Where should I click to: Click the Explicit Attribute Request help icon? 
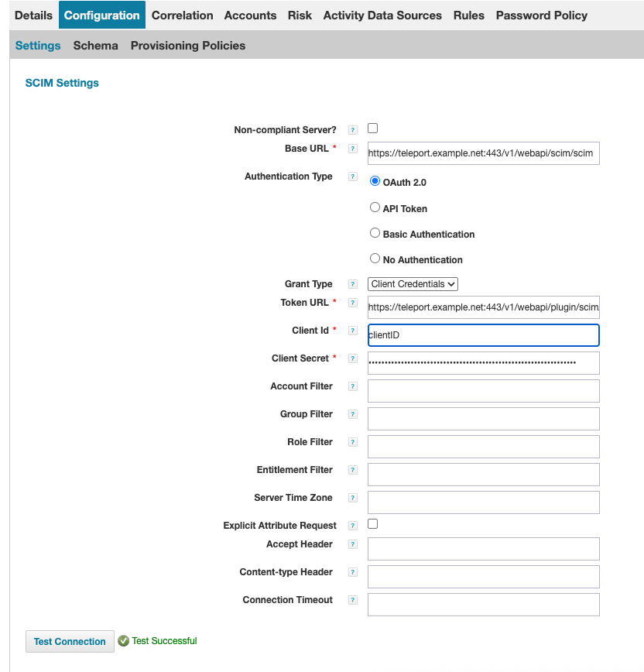pos(353,525)
